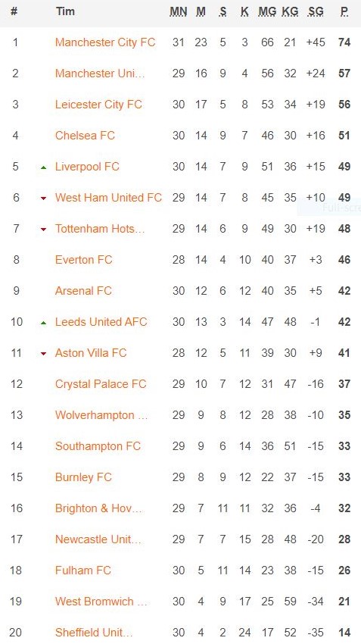The height and width of the screenshot is (644, 361).
Task: Click Leeds United green up arrow
Action: pos(43,323)
